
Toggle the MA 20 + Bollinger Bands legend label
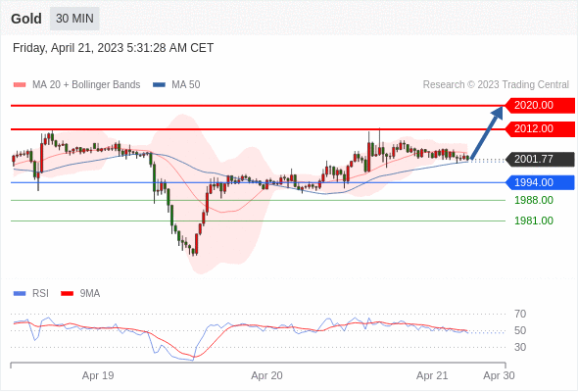pyautogui.click(x=86, y=85)
